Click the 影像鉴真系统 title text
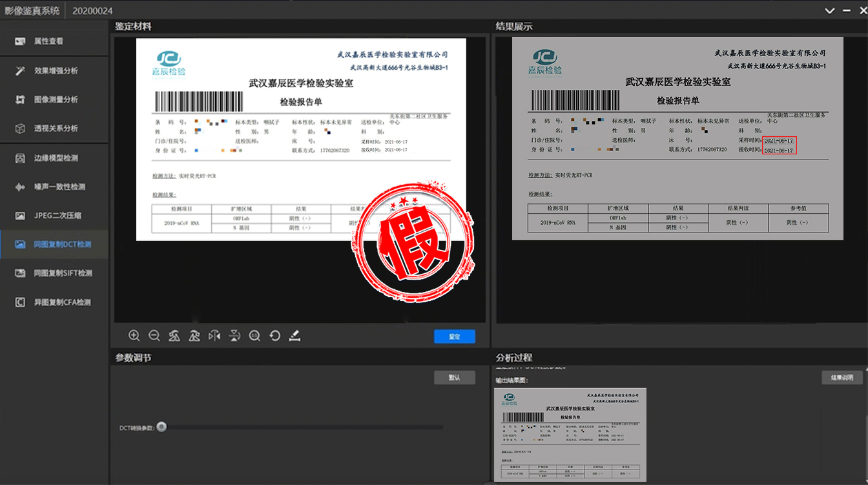This screenshot has width=868, height=485. (x=32, y=11)
